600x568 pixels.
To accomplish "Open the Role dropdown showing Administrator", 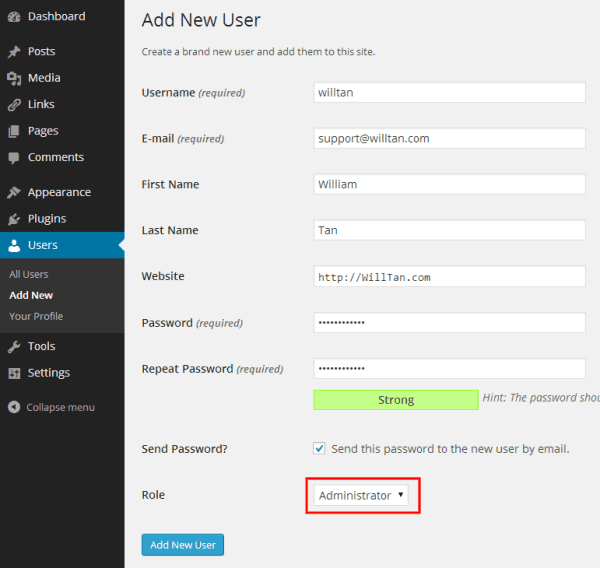I will [x=361, y=495].
